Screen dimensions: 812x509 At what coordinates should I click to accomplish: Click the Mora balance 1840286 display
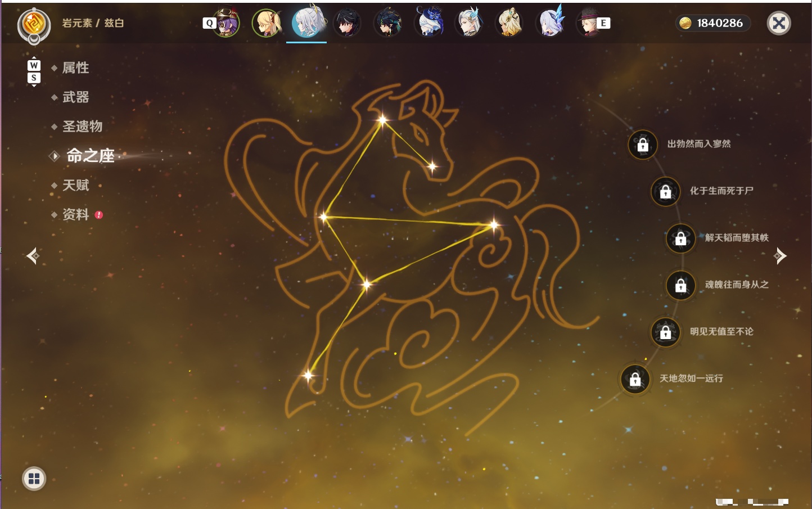(x=713, y=23)
